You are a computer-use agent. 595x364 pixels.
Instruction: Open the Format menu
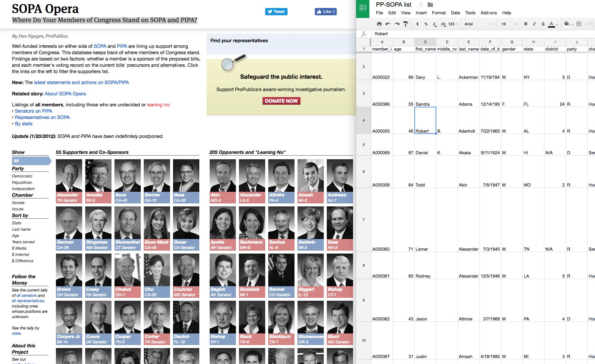[x=439, y=13]
